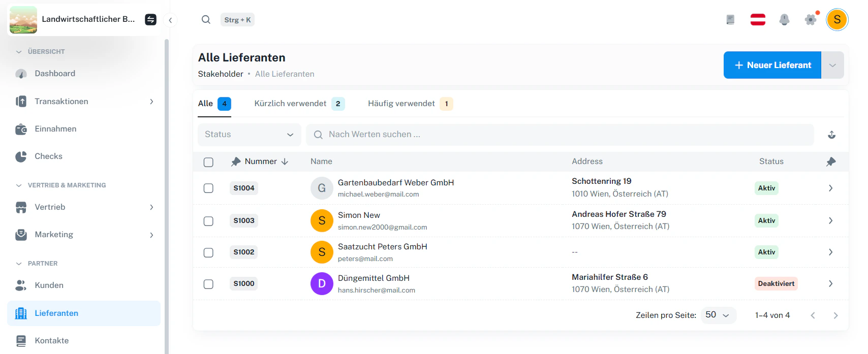This screenshot has height=354, width=868.
Task: Open the arrow dropdown beside Neuer Lieferant
Action: click(x=832, y=65)
